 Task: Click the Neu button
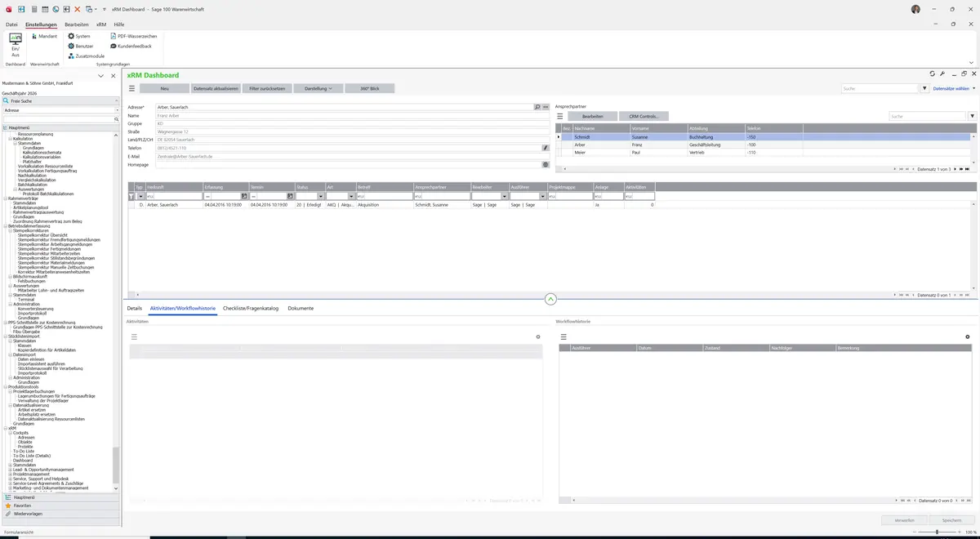click(x=164, y=88)
